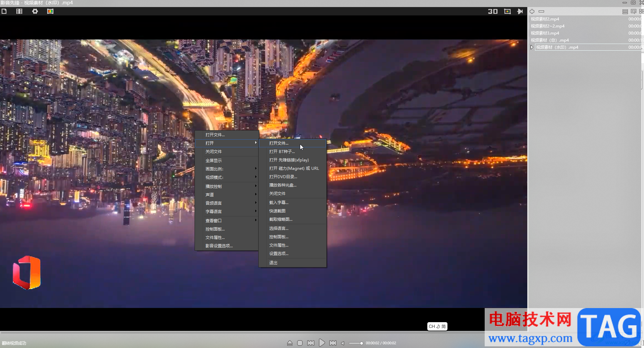644x348 pixels.
Task: Click 截取缩略图... in submenu
Action: pos(292,219)
